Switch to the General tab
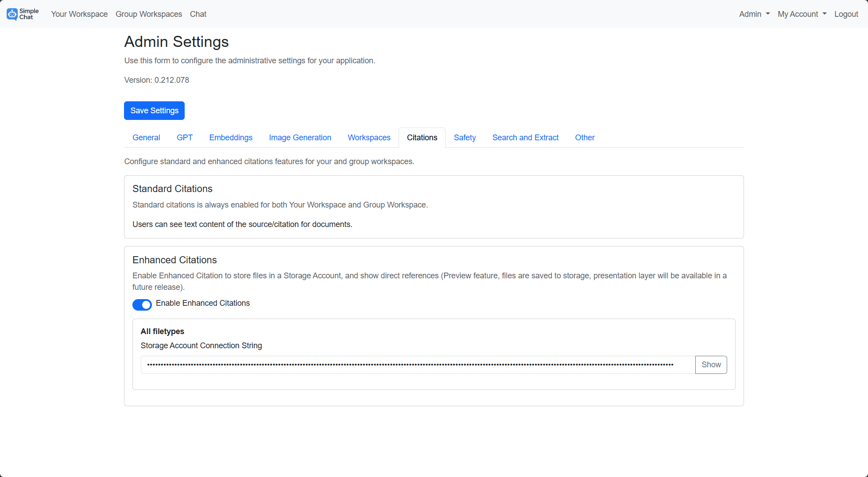 tap(146, 138)
